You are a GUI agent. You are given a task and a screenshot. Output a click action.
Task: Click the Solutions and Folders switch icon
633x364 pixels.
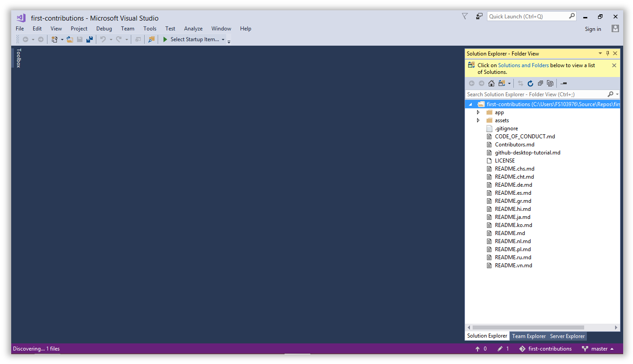pos(502,83)
